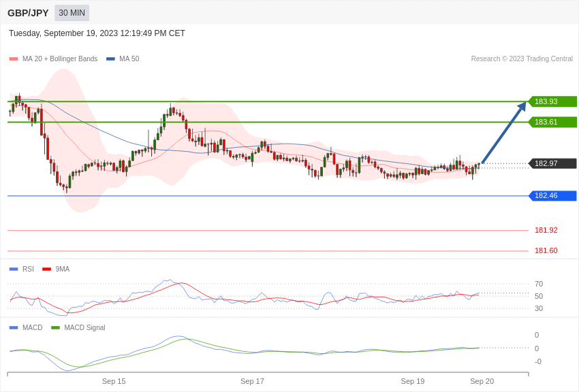Click the Sep 15 date axis label
The image size is (579, 392).
click(114, 381)
